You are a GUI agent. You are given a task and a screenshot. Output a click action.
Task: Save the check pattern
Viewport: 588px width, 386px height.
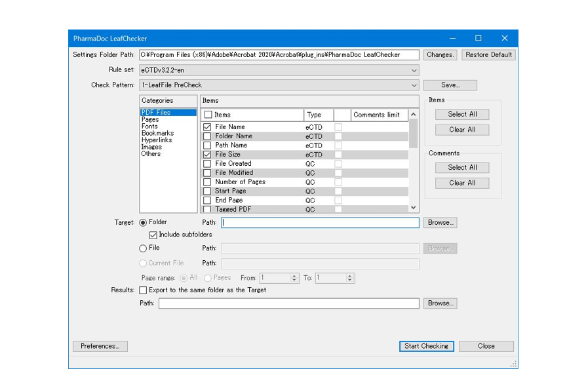[450, 85]
